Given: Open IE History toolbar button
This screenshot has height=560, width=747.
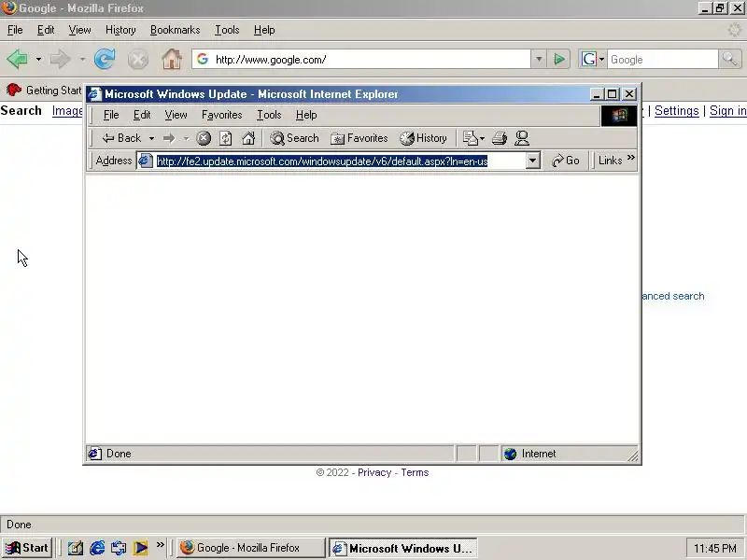Looking at the screenshot, I should 423,138.
